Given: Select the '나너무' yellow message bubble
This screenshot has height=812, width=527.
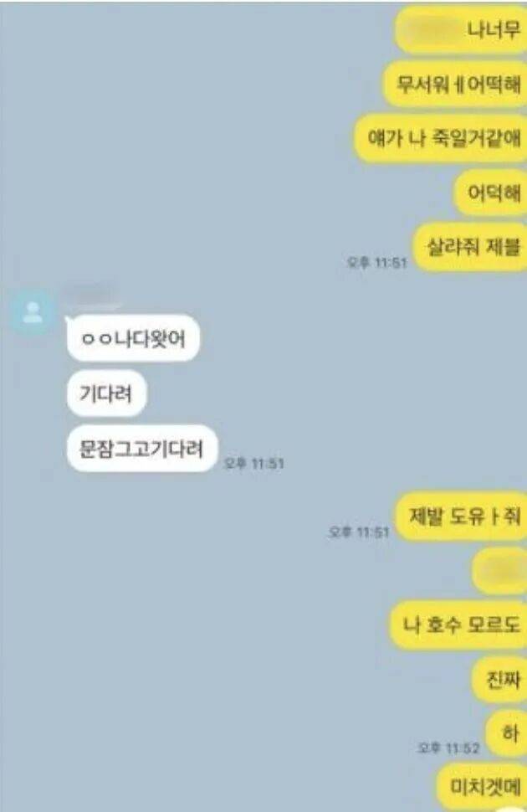Looking at the screenshot, I should [461, 30].
